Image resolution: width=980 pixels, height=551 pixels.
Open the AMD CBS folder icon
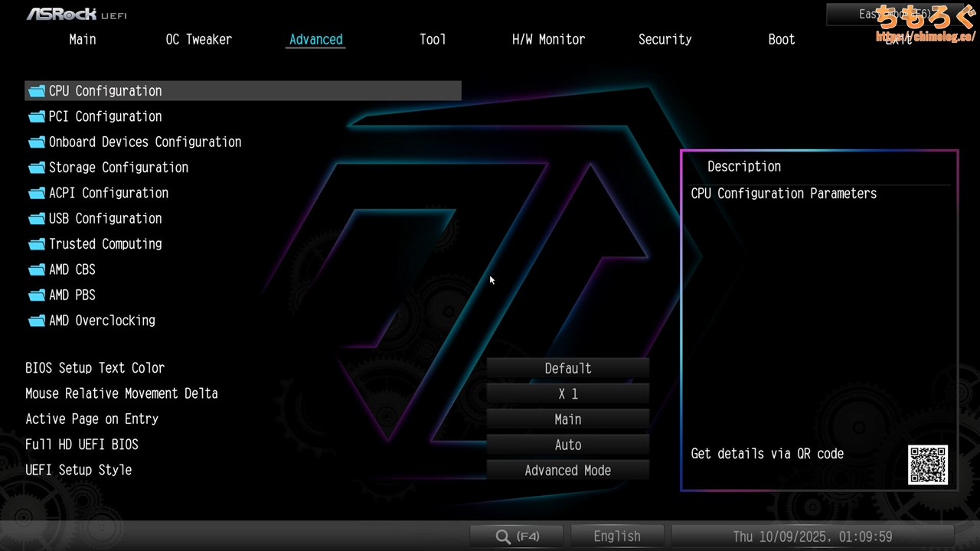(37, 269)
